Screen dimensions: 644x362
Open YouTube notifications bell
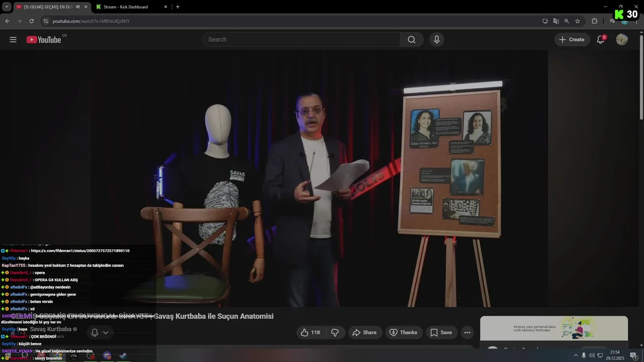point(600,40)
